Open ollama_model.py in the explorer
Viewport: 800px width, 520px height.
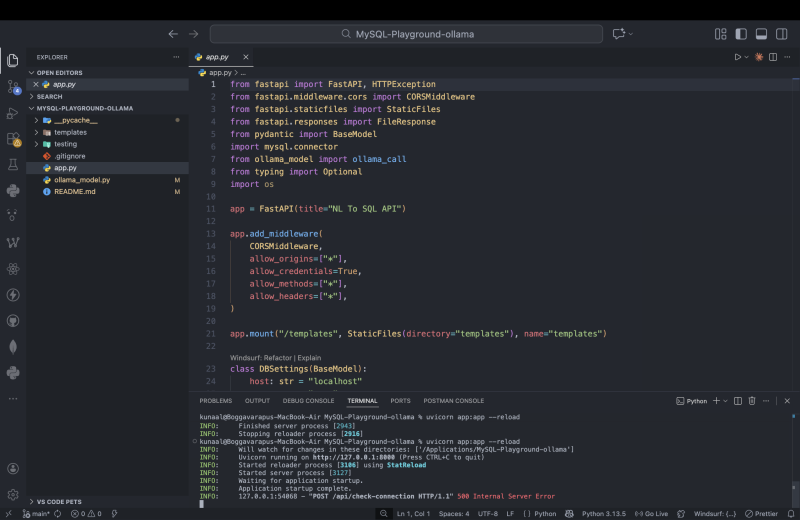pos(82,180)
